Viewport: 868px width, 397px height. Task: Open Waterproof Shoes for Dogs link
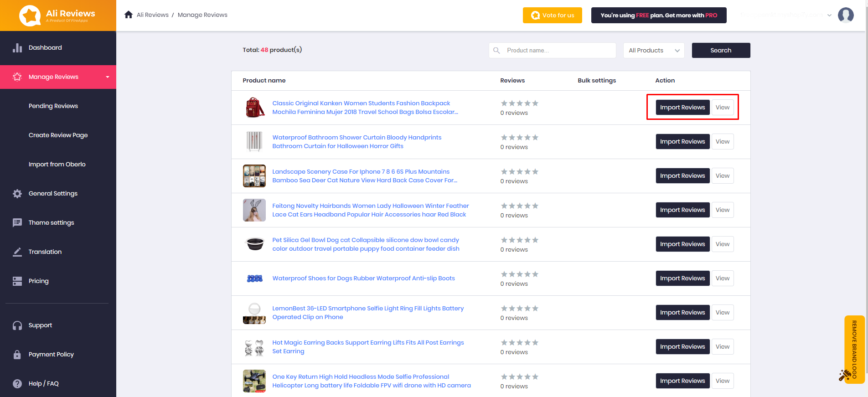click(x=363, y=278)
